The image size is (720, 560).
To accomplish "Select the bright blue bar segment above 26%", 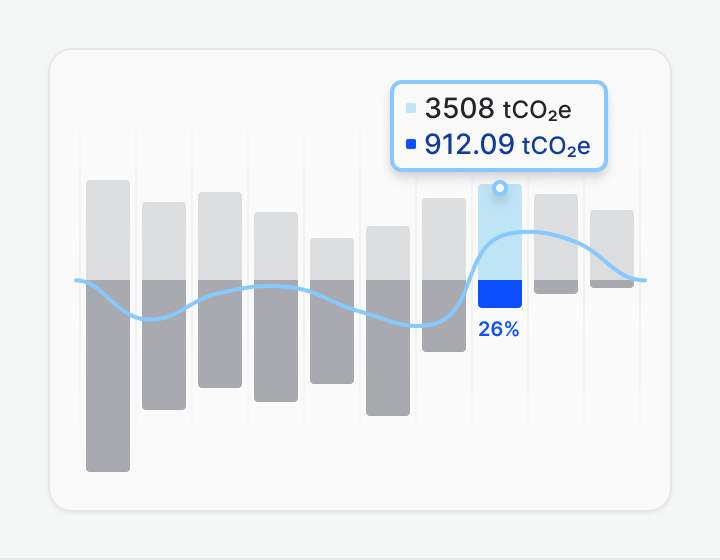I will click(500, 294).
